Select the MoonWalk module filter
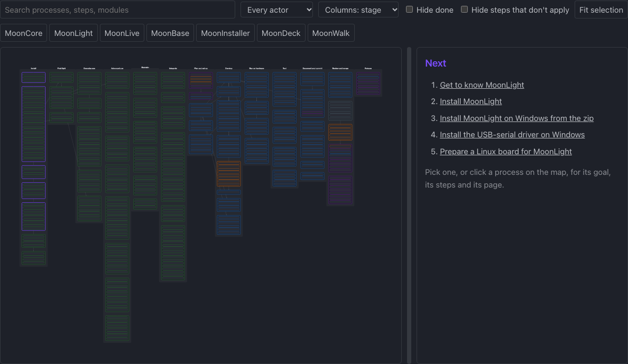Viewport: 628px width, 364px height. point(331,33)
